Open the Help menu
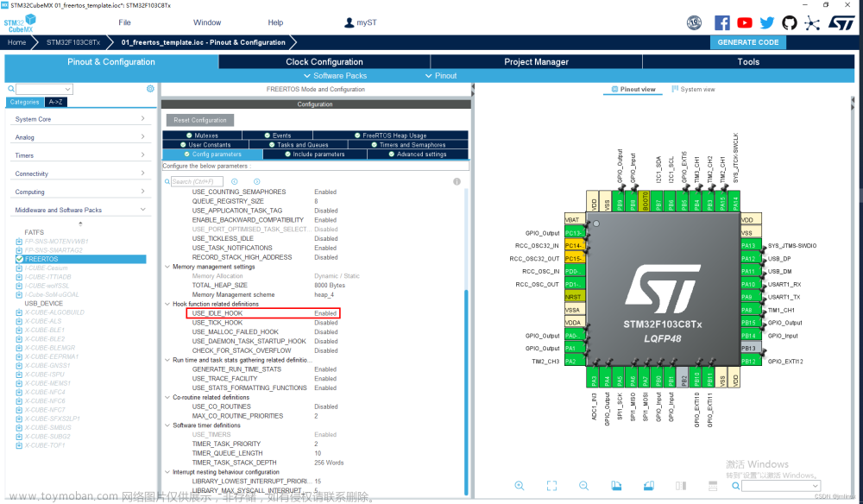863x504 pixels. pyautogui.click(x=275, y=22)
